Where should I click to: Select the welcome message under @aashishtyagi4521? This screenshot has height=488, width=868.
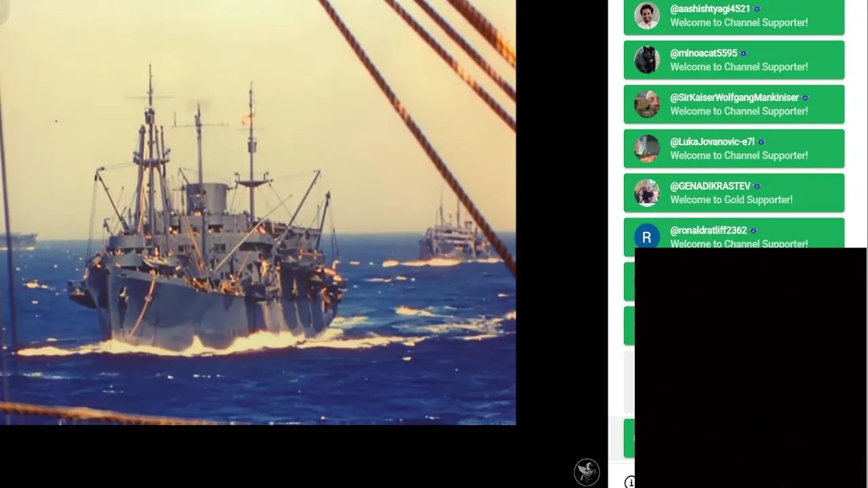(x=739, y=22)
